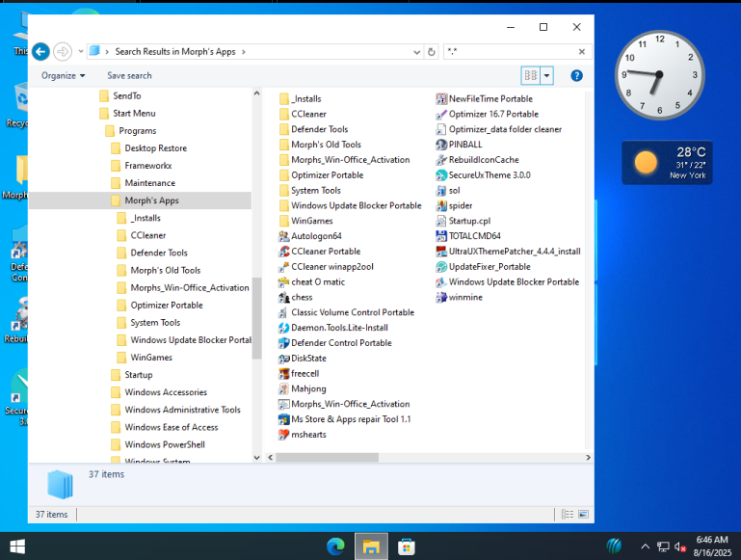The height and width of the screenshot is (560, 741).
Task: Click chevron after Search Results breadcrumb
Action: click(244, 51)
